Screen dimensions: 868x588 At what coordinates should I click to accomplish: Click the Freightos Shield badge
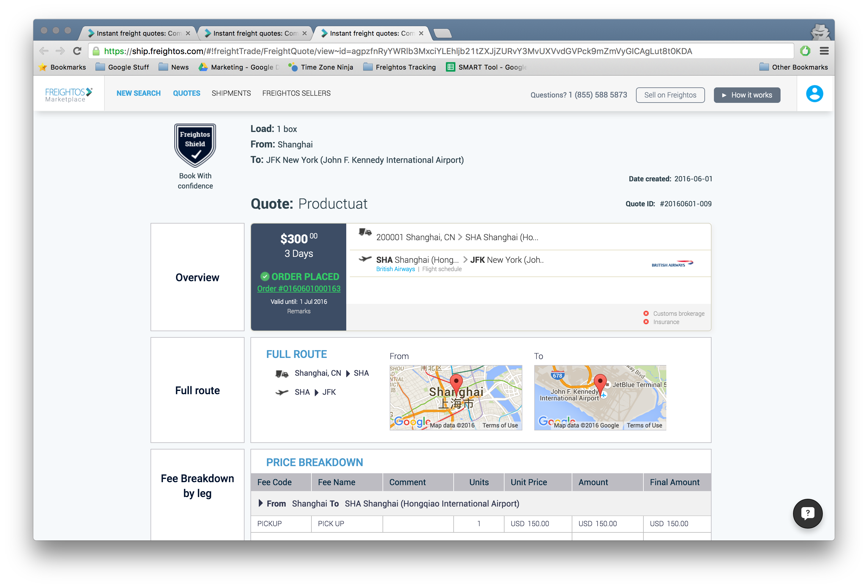click(x=195, y=145)
